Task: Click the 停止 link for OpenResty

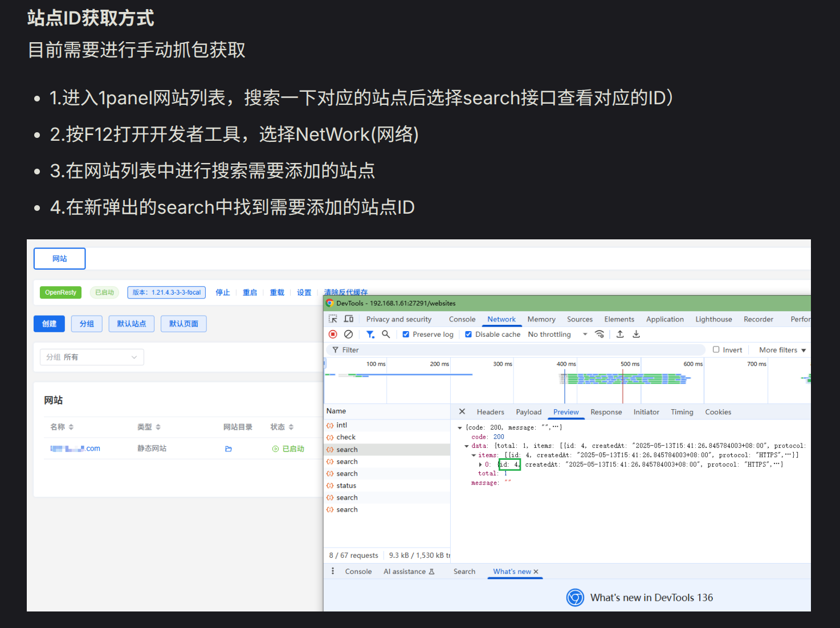Action: pos(223,292)
